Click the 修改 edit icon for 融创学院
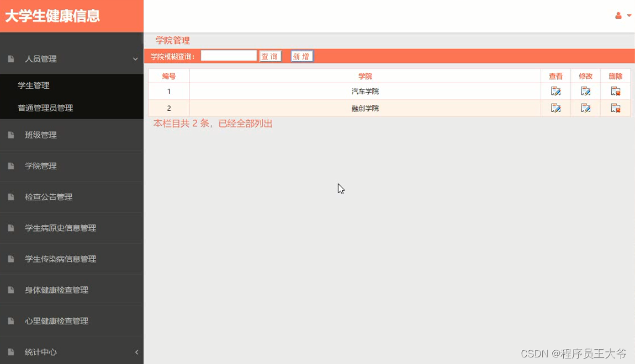Screen dimensions: 635x364 click(x=585, y=108)
